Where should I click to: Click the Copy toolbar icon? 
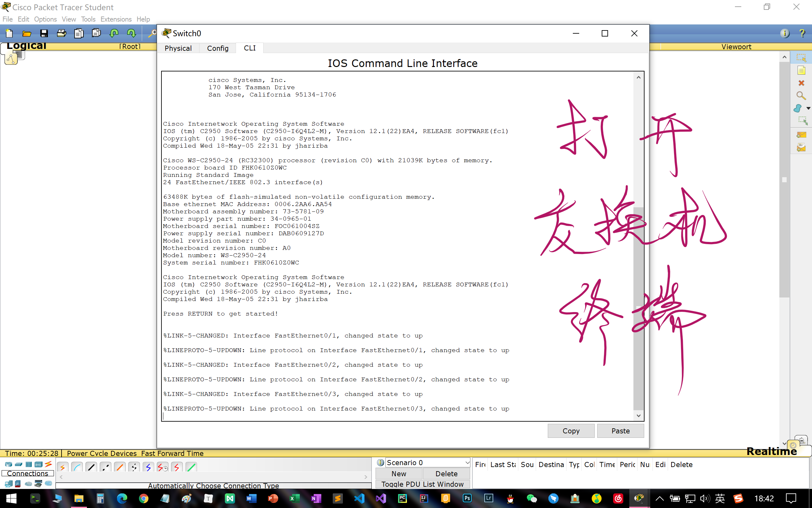click(x=79, y=33)
